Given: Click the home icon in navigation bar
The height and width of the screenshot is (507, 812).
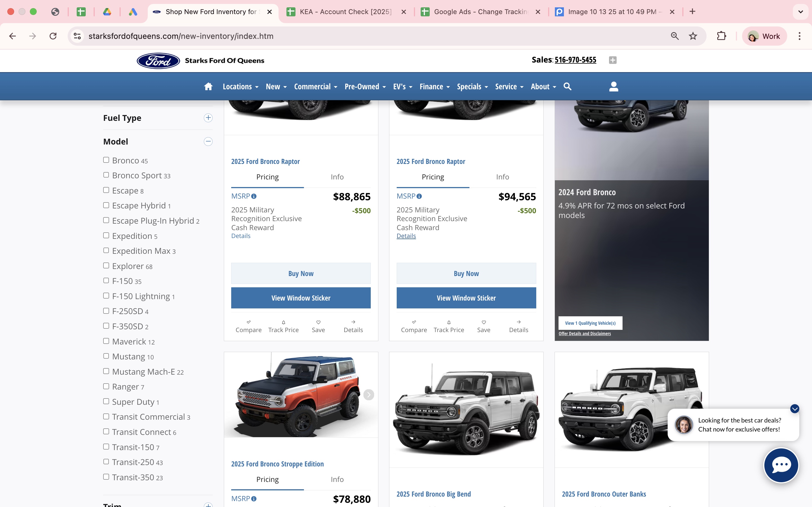Looking at the screenshot, I should (208, 86).
